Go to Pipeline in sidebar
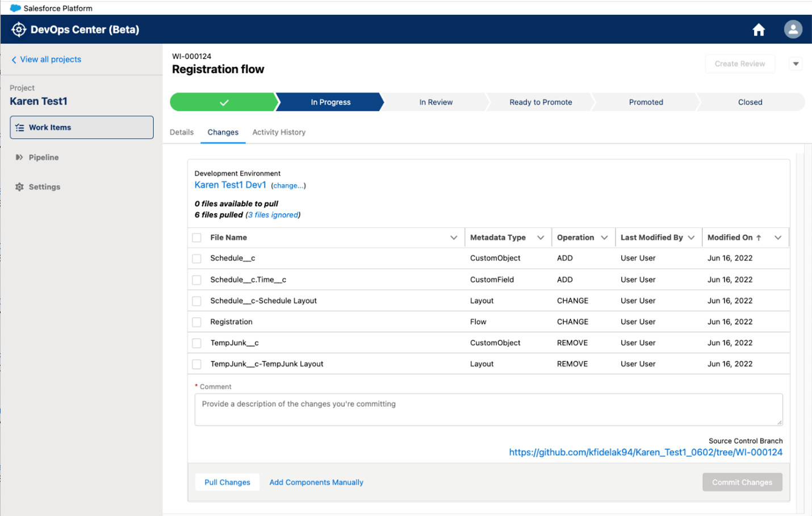This screenshot has height=516, width=812. click(44, 157)
